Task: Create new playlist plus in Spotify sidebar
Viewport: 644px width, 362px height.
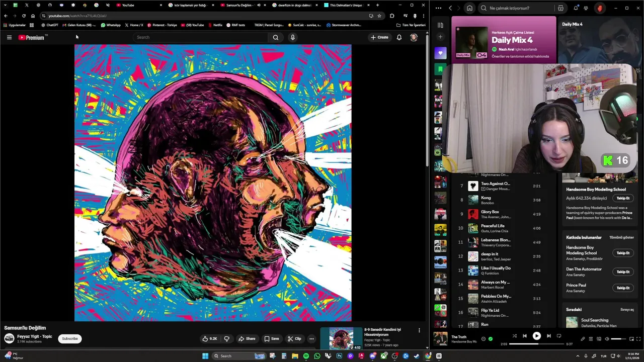Action: click(x=440, y=37)
